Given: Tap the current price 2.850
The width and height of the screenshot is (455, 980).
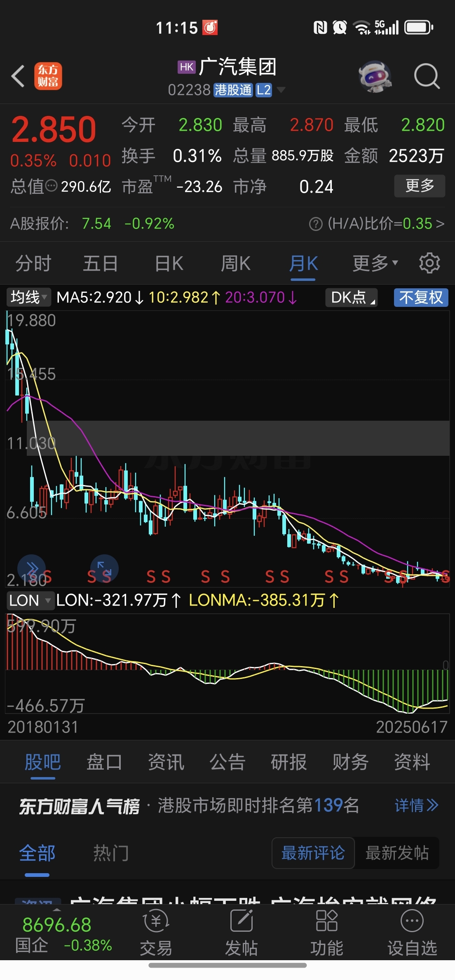Looking at the screenshot, I should (54, 130).
